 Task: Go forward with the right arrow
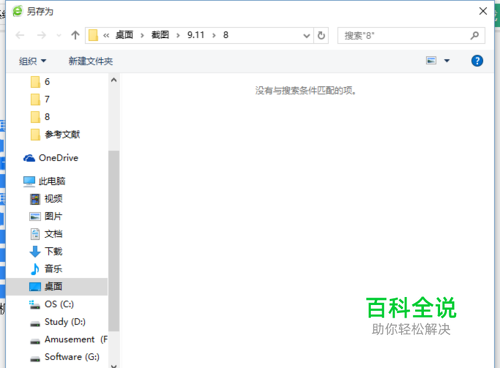tap(41, 35)
